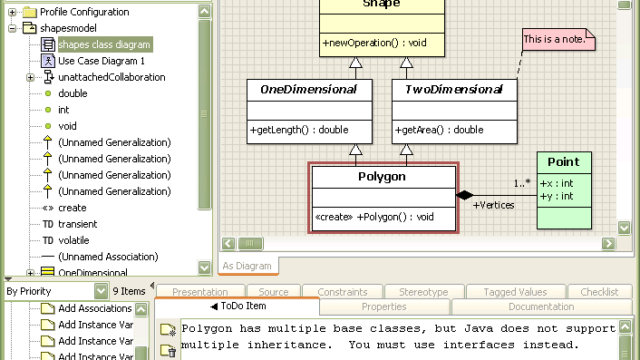Click the shapesmodel package icon
Viewport: 640px width, 360px height.
tap(29, 28)
